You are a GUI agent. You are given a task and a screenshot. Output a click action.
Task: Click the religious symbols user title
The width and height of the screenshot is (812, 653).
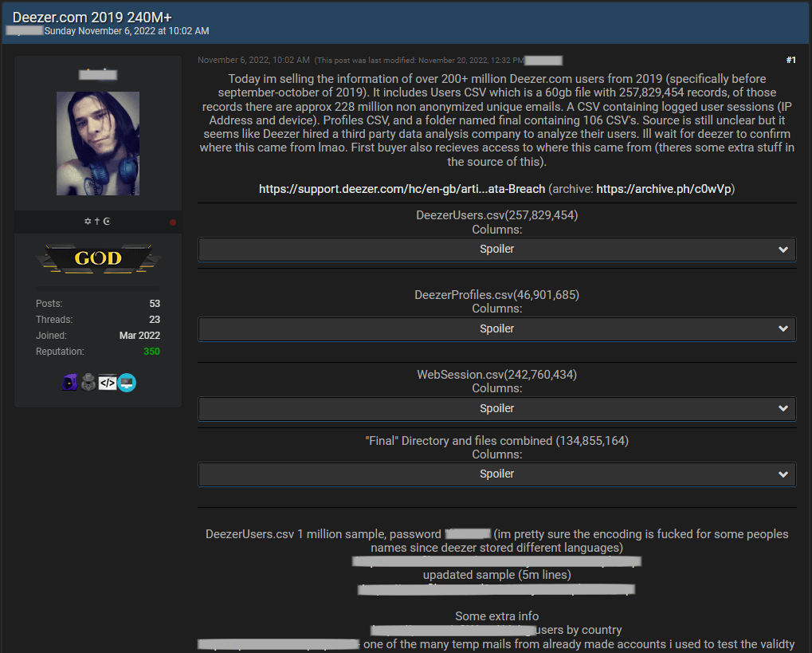pyautogui.click(x=97, y=222)
